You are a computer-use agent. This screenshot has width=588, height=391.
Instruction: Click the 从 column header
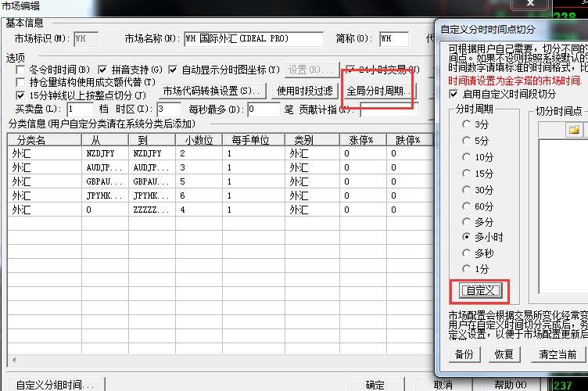click(x=105, y=140)
